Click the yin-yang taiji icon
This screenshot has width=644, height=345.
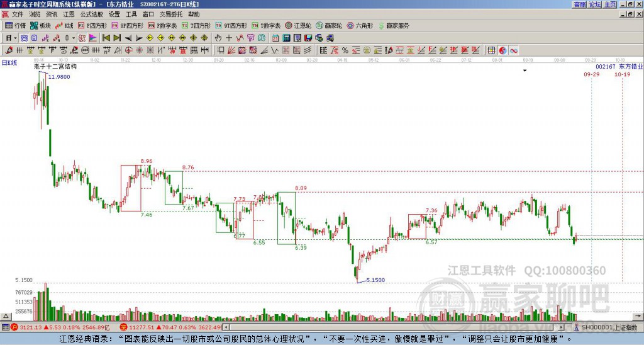[502, 50]
